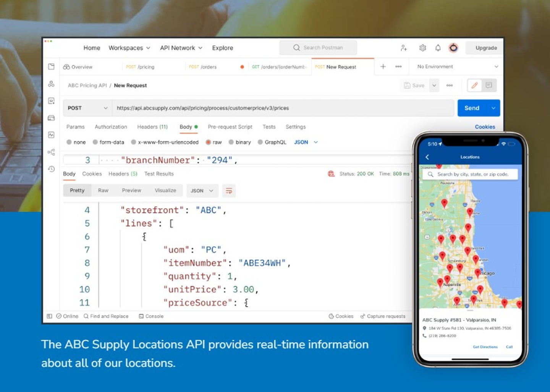Click the response wrap lines icon
The width and height of the screenshot is (550, 392).
(x=229, y=191)
